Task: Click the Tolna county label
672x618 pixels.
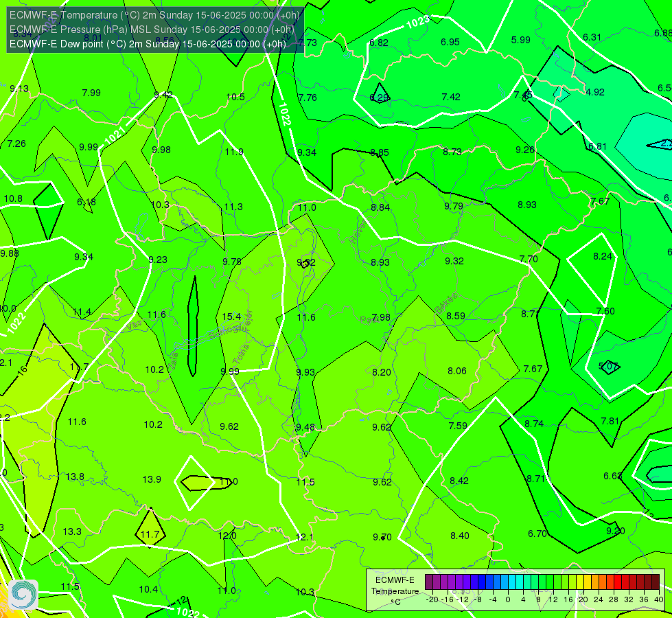Action: [241, 354]
